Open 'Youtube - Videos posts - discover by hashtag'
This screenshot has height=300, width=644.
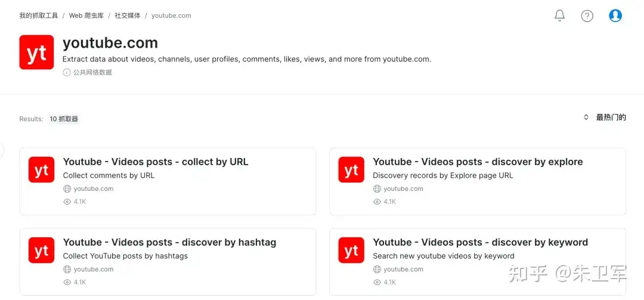tap(169, 242)
